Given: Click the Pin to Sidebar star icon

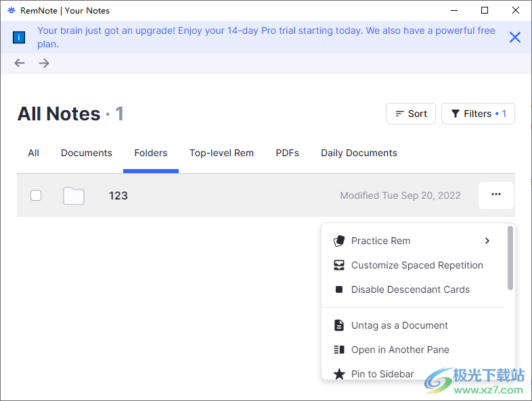Looking at the screenshot, I should [x=339, y=374].
